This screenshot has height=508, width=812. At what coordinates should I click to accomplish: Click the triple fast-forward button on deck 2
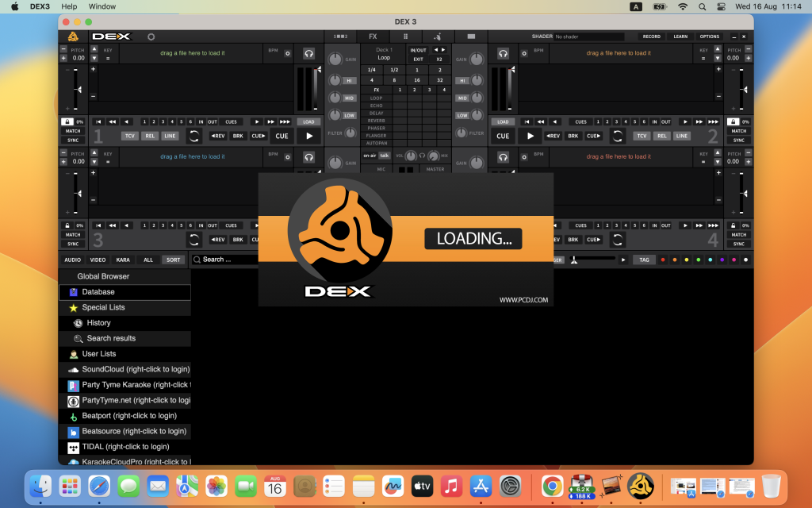pos(713,121)
